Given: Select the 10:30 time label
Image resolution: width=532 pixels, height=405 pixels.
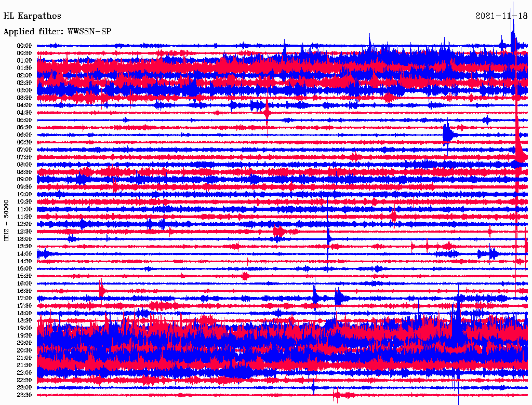Looking at the screenshot, I should click(x=24, y=202).
